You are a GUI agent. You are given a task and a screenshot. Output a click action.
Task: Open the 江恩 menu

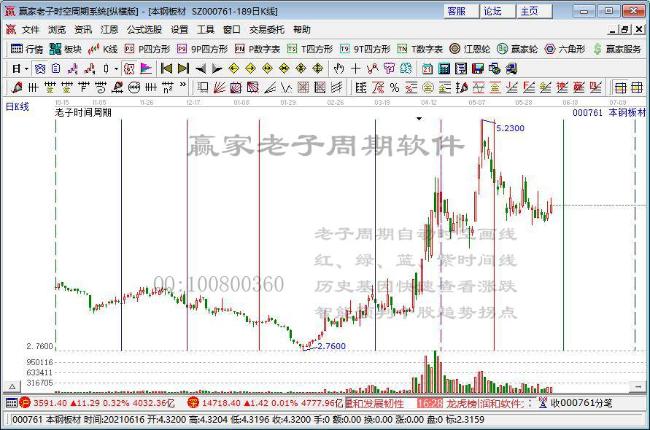[109, 30]
